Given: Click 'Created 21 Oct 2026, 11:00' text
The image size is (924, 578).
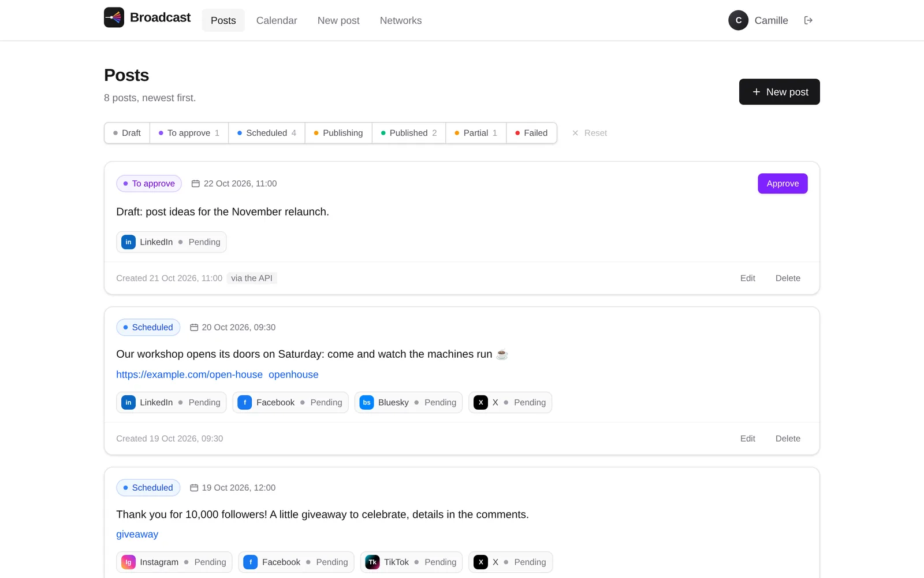Looking at the screenshot, I should [x=169, y=278].
